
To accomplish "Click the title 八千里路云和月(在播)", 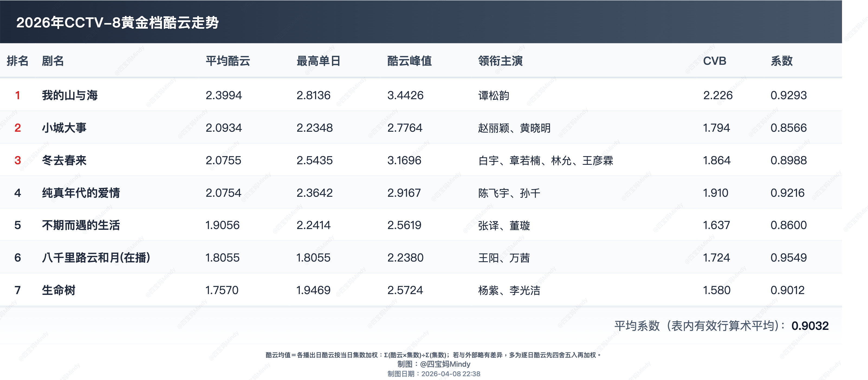I will coord(96,258).
